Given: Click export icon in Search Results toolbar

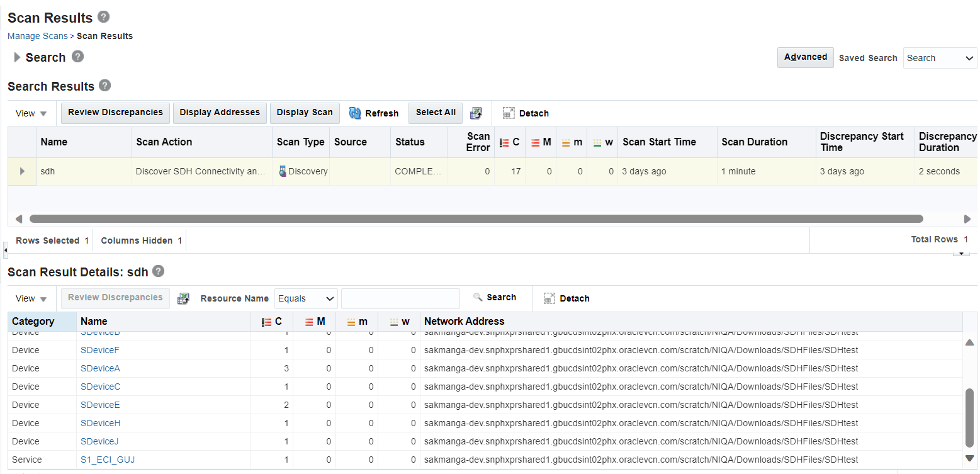Looking at the screenshot, I should (x=476, y=113).
